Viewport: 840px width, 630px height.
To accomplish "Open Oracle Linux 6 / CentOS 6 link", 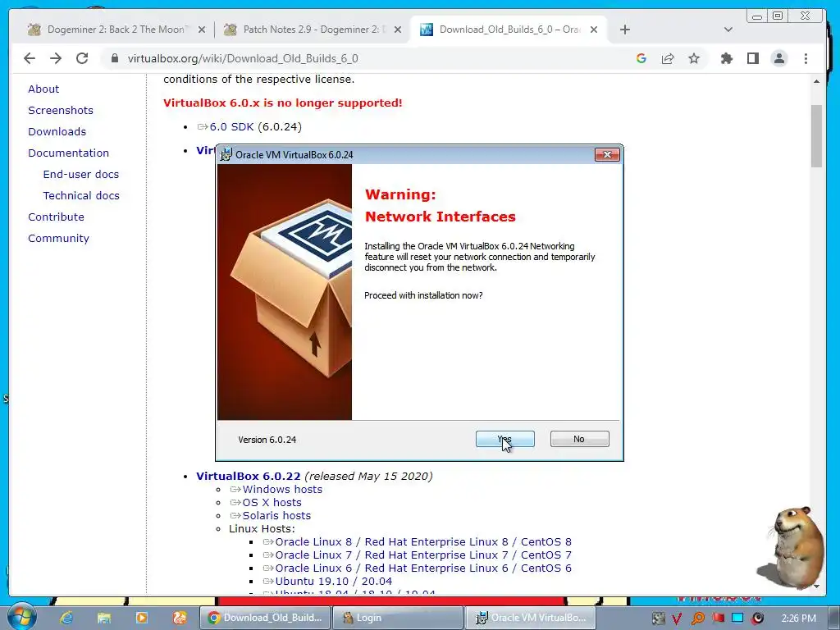I will pyautogui.click(x=423, y=568).
